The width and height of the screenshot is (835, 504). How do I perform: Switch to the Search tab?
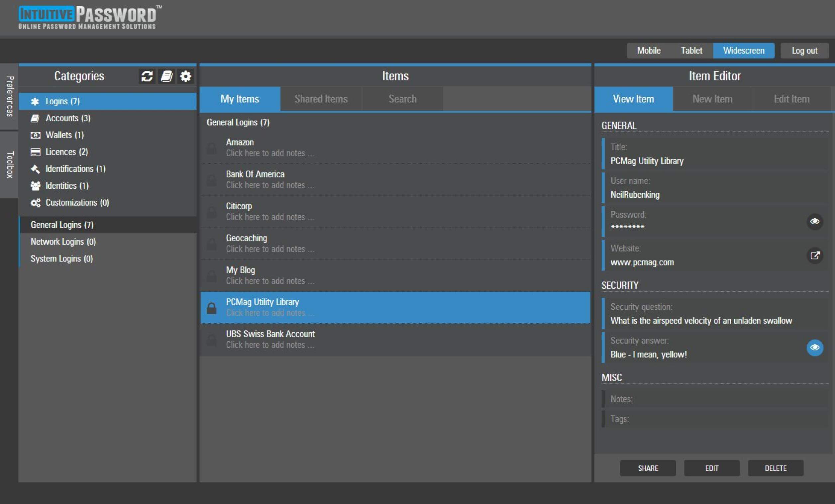[402, 98]
